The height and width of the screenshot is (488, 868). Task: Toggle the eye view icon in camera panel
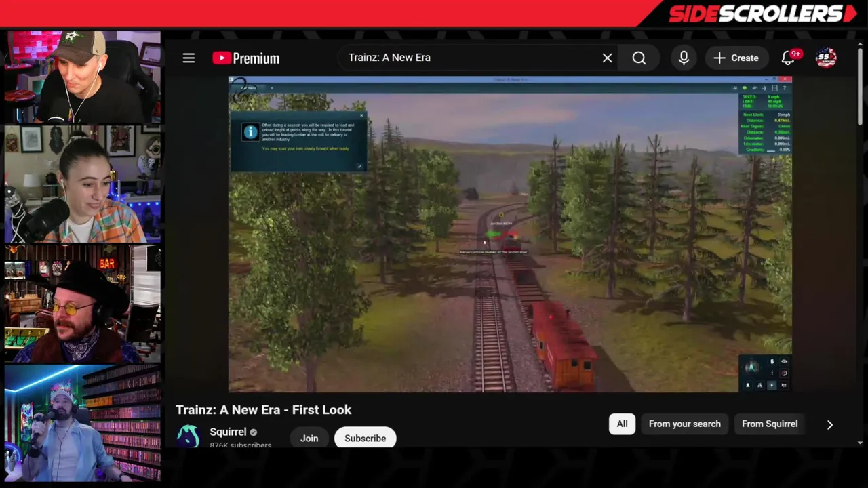tap(784, 361)
